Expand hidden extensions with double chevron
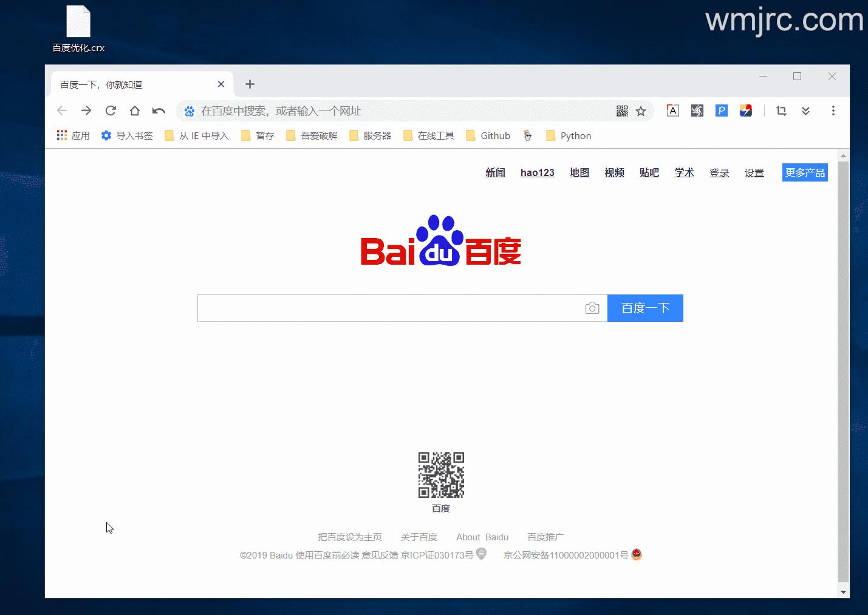The height and width of the screenshot is (615, 868). [806, 110]
